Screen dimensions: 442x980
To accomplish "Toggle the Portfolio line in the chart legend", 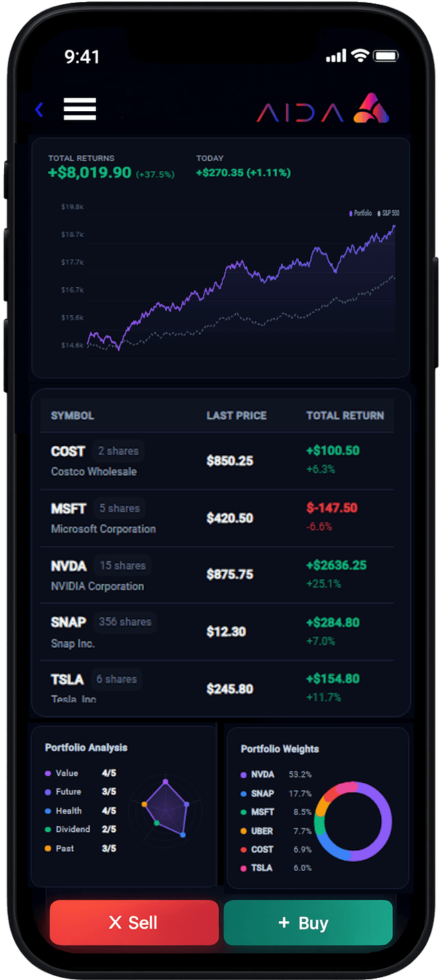I will (361, 213).
